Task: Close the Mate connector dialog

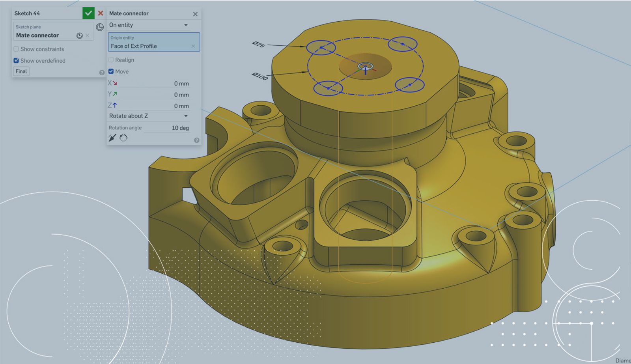Action: 195,14
